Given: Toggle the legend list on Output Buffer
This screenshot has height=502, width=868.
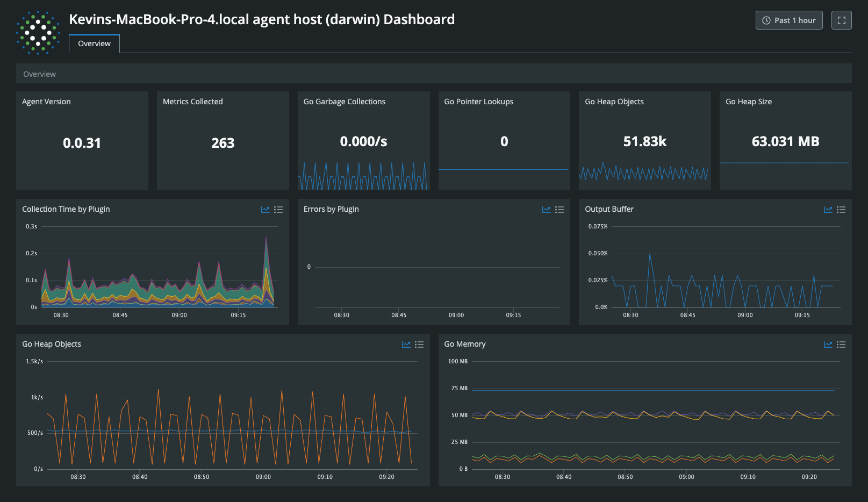Looking at the screenshot, I should [x=841, y=209].
